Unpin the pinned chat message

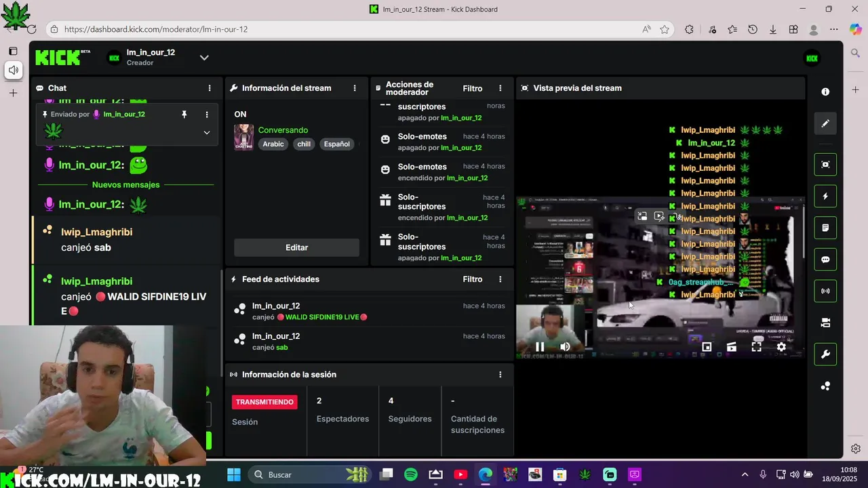point(184,115)
